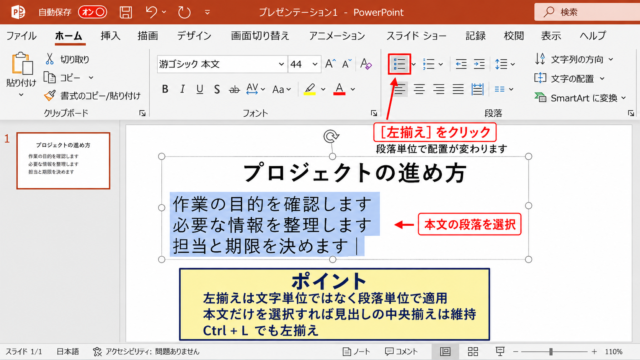Switch to the 校閲 tab
Viewport: 640px width, 360px height.
(x=513, y=36)
